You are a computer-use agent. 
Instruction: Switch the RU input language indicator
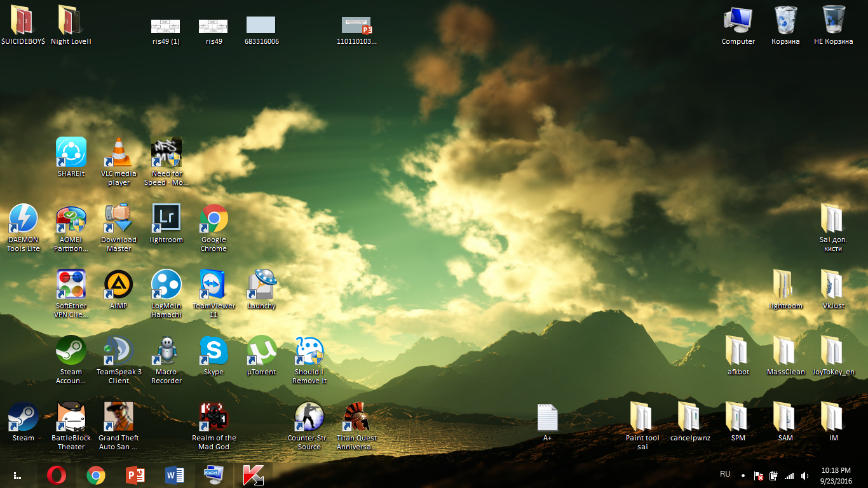point(725,475)
